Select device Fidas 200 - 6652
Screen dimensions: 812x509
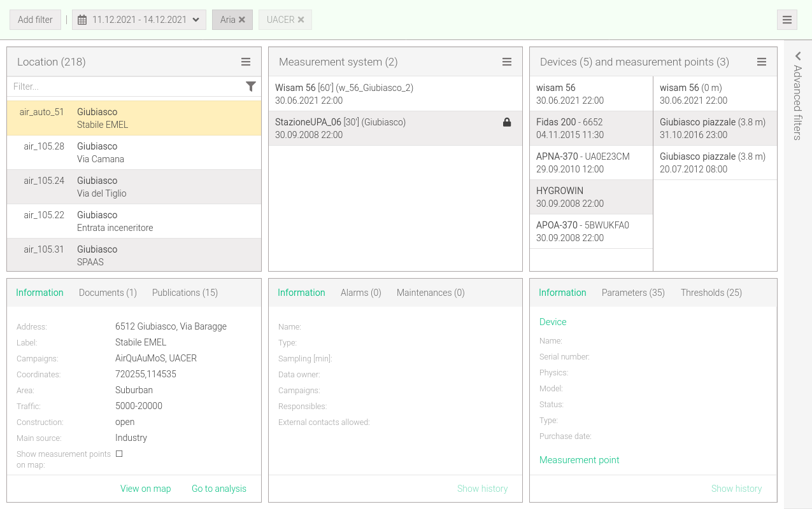pyautogui.click(x=591, y=129)
